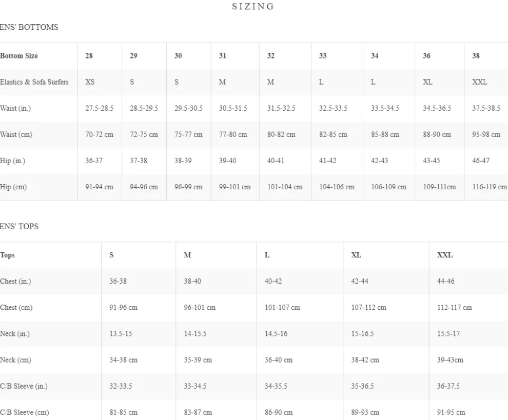The width and height of the screenshot is (508, 420).
Task: Select the 14.5-16 neck inches cell
Action: tap(276, 334)
